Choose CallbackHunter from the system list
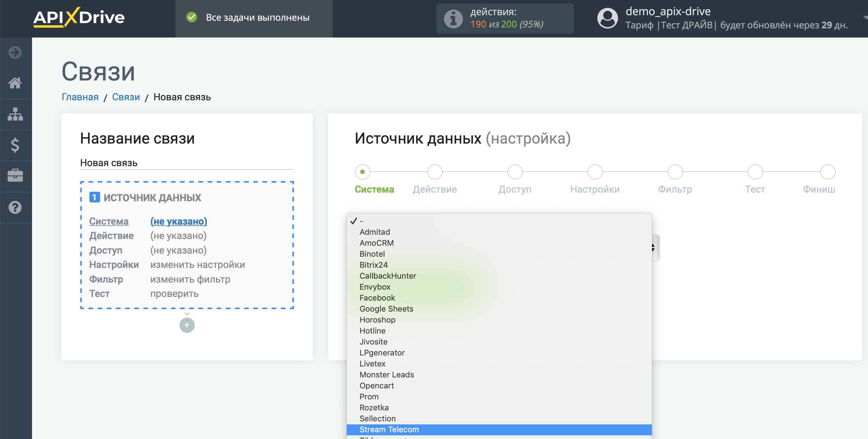The height and width of the screenshot is (439, 868). tap(499, 276)
